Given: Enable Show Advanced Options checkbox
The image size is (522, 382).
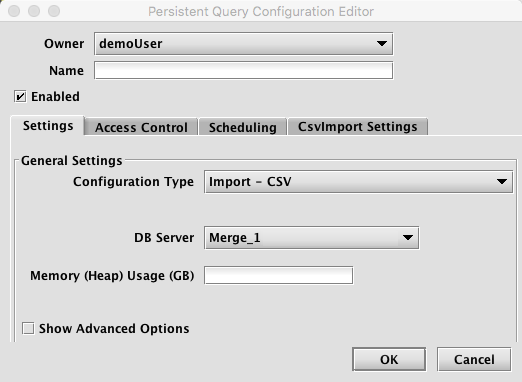Looking at the screenshot, I should (x=28, y=328).
